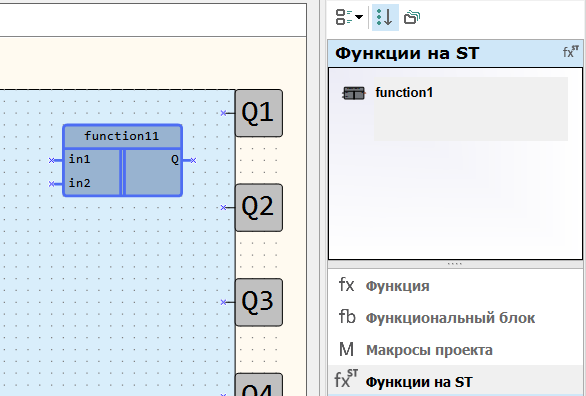Open the category view dropdown arrow
This screenshot has height=396, width=586.
click(x=358, y=17)
